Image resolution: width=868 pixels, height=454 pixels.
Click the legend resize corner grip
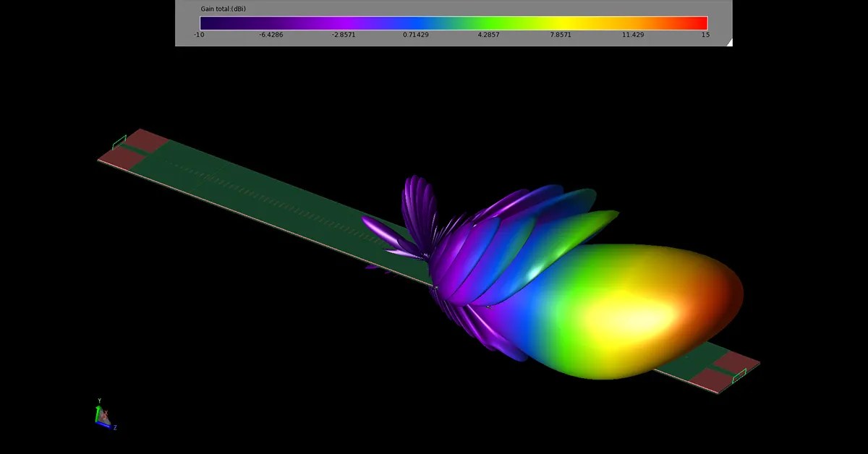[x=729, y=43]
